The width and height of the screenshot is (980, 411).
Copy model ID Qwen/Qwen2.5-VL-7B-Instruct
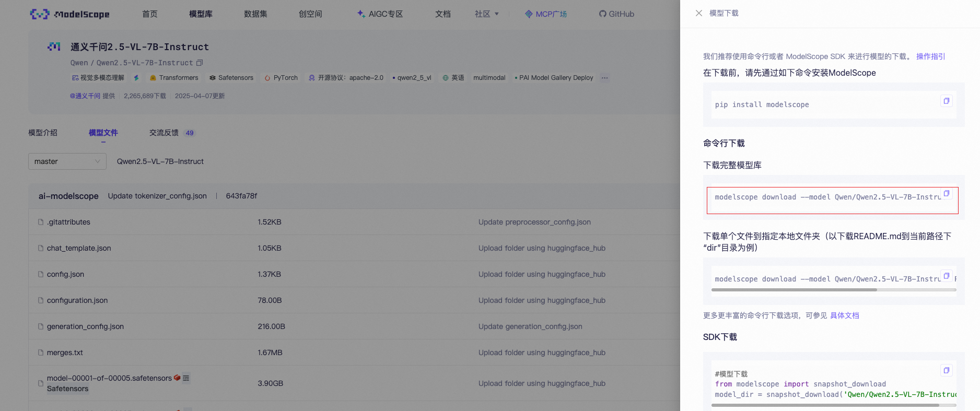pyautogui.click(x=200, y=63)
